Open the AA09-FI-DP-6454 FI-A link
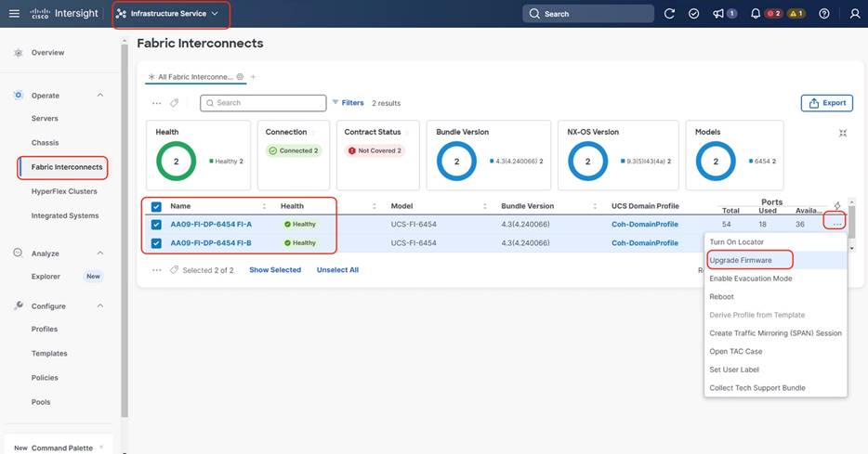The height and width of the screenshot is (454, 868). 211,225
